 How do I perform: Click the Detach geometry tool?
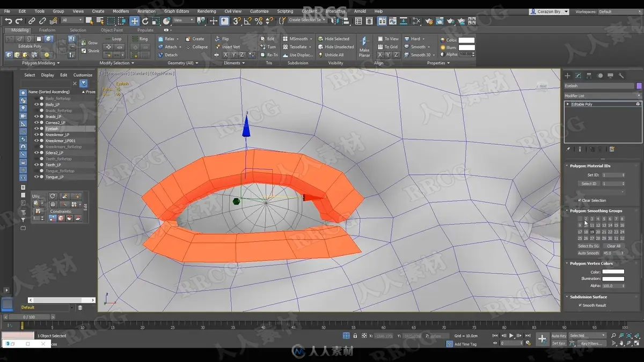click(167, 55)
